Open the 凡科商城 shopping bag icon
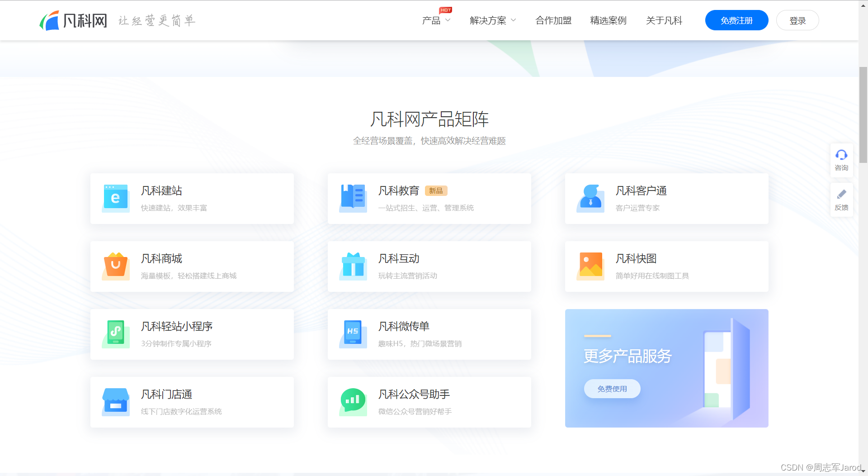The width and height of the screenshot is (868, 476). pyautogui.click(x=116, y=266)
